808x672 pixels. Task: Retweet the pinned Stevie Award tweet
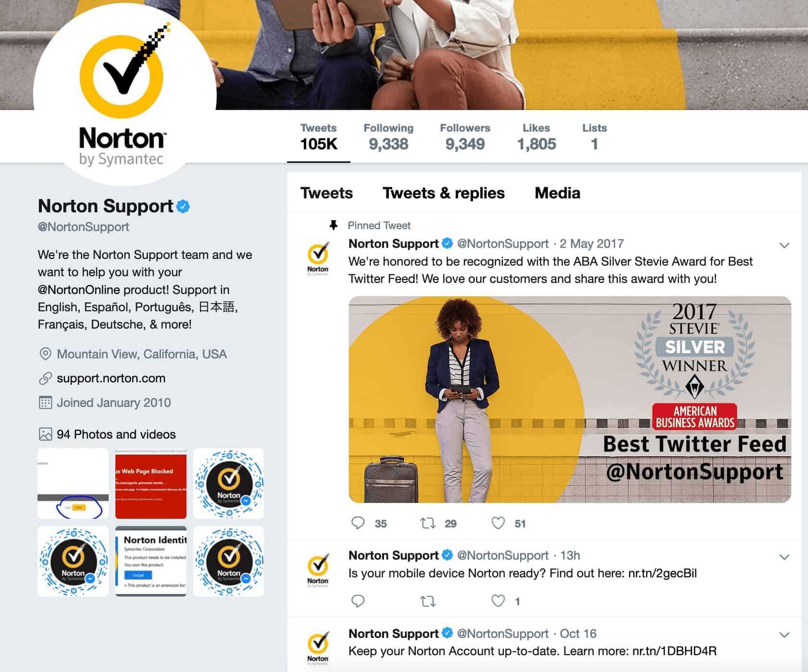coord(428,523)
